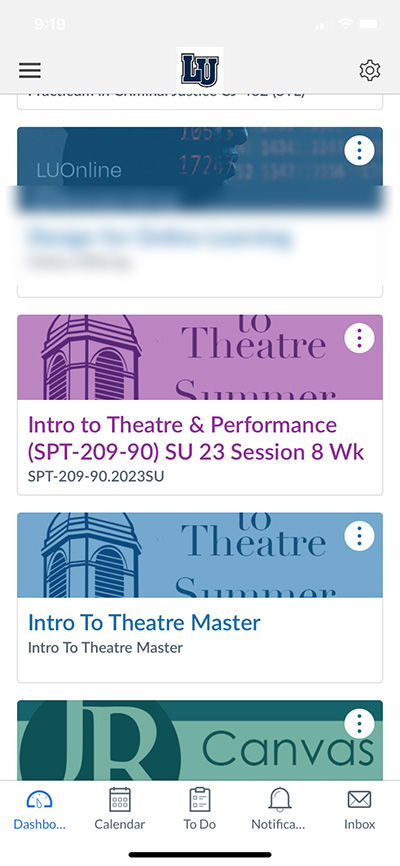Tap the purple Theatre Summer banner image
400x866 pixels.
tap(200, 357)
